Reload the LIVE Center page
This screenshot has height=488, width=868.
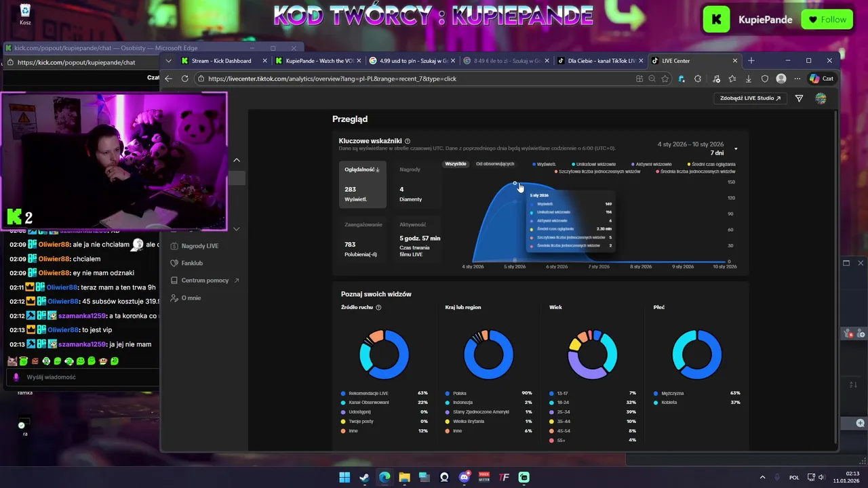click(x=184, y=79)
